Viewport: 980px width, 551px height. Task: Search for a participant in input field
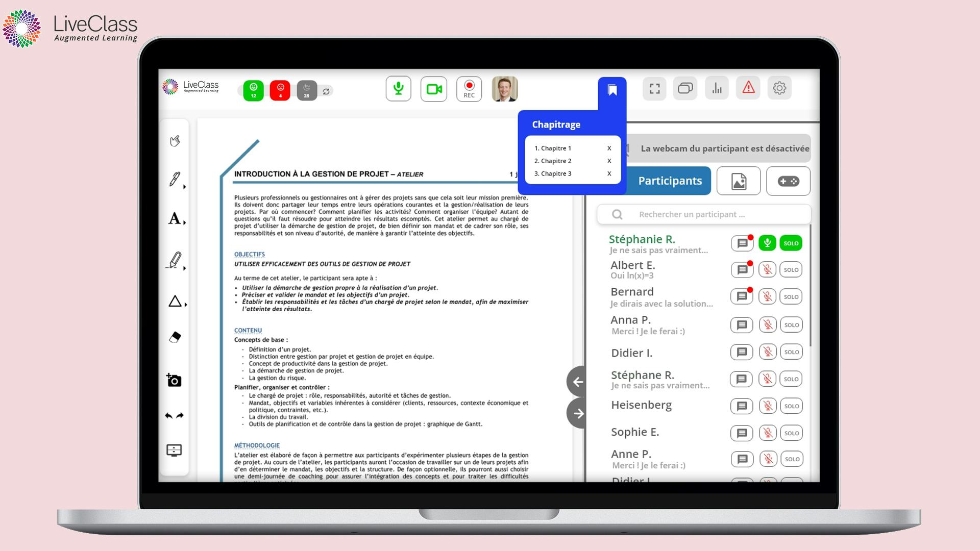tap(703, 214)
